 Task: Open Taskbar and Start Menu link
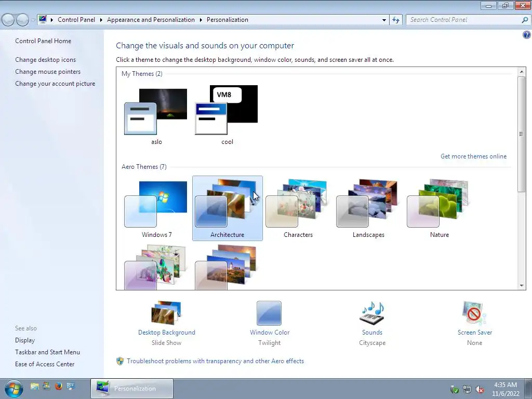coord(47,352)
